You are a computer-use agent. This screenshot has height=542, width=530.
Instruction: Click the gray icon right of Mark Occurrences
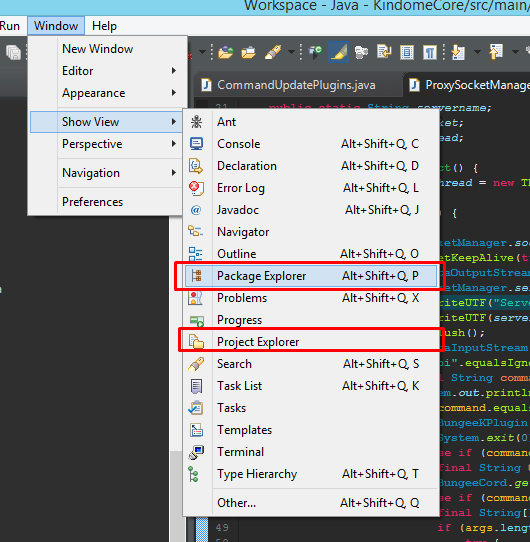tap(361, 52)
